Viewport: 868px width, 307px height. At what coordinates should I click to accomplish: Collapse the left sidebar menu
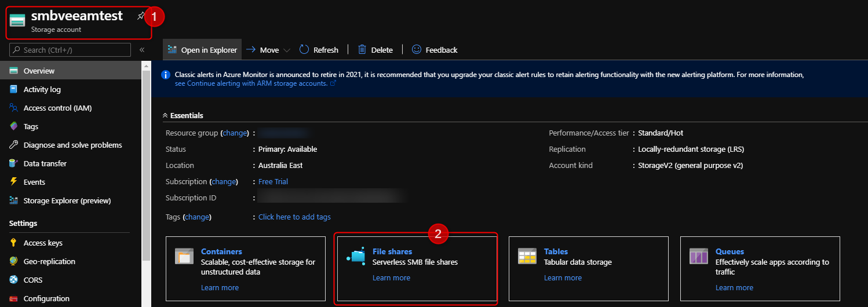tap(142, 50)
